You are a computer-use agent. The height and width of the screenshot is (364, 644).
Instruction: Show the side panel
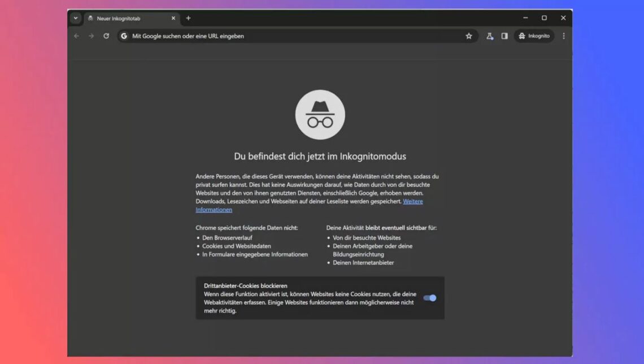click(x=504, y=36)
